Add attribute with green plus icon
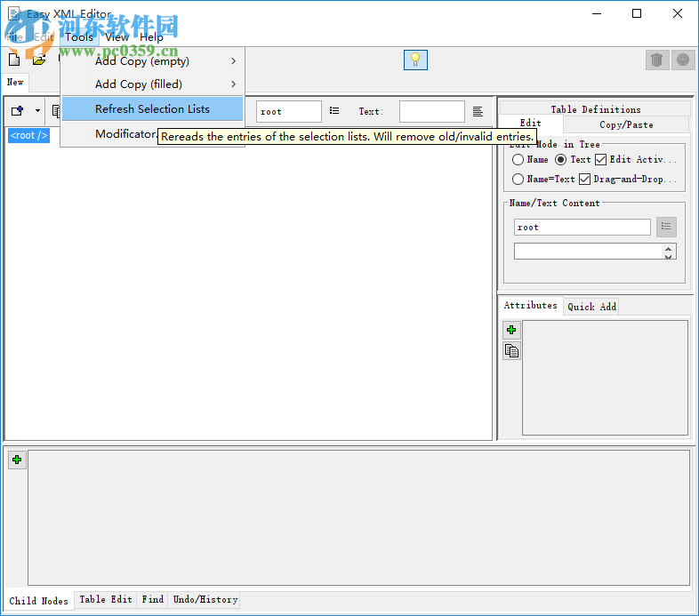The height and width of the screenshot is (616, 699). (511, 330)
